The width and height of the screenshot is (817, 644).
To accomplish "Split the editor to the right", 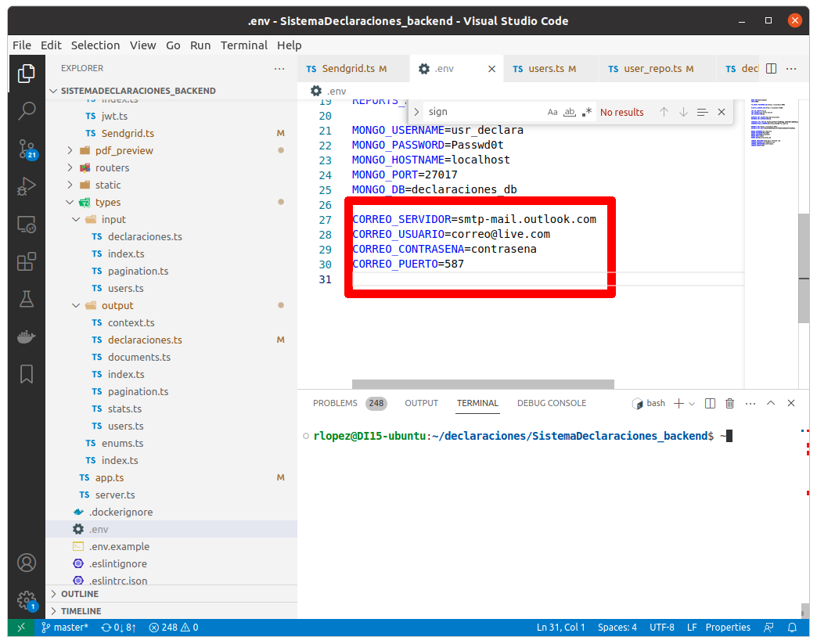I will [771, 69].
